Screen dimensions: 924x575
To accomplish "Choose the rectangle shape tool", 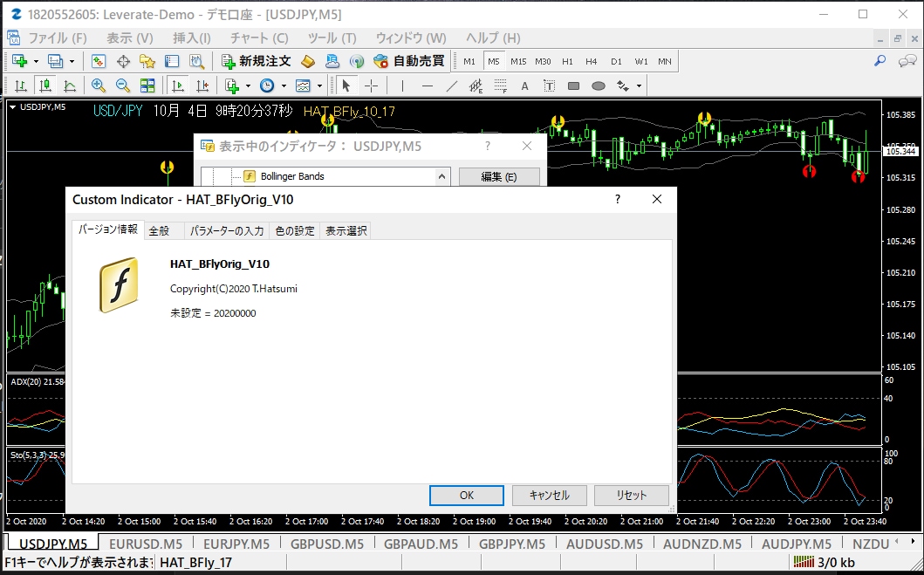I will pyautogui.click(x=573, y=86).
